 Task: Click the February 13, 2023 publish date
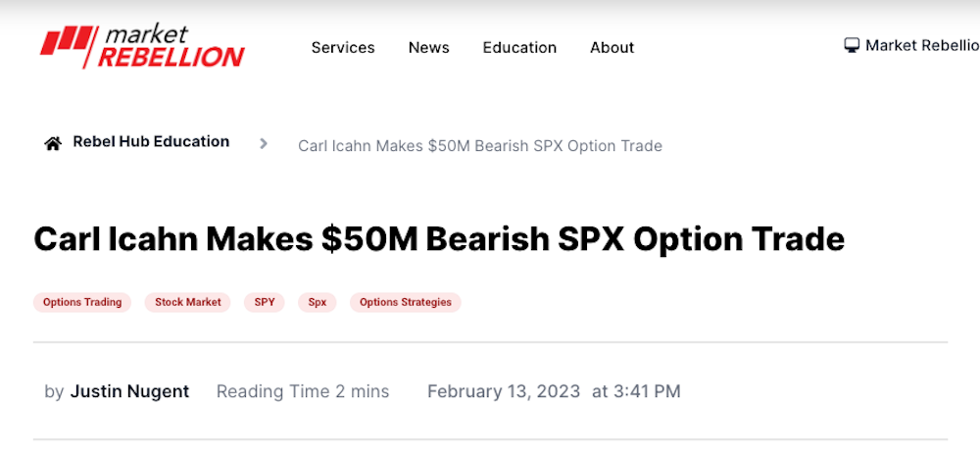504,391
